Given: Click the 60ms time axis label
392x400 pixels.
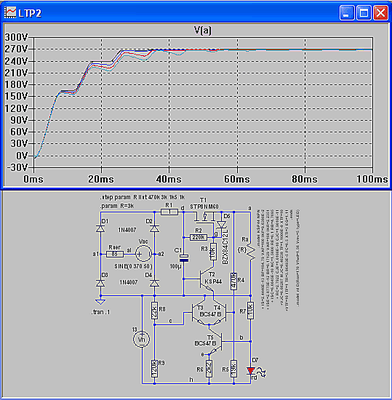Looking at the screenshot, I should tap(237, 179).
